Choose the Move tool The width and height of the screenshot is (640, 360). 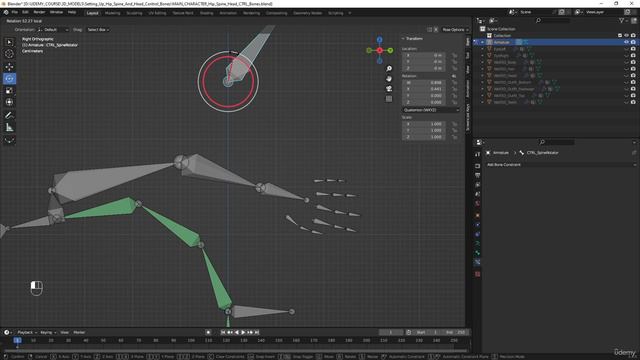(x=9, y=67)
